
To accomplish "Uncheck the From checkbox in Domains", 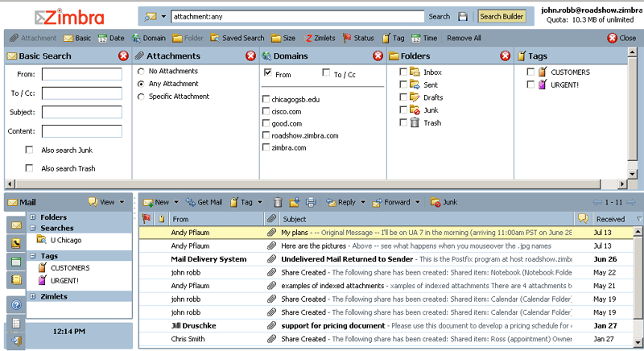I will tap(268, 72).
